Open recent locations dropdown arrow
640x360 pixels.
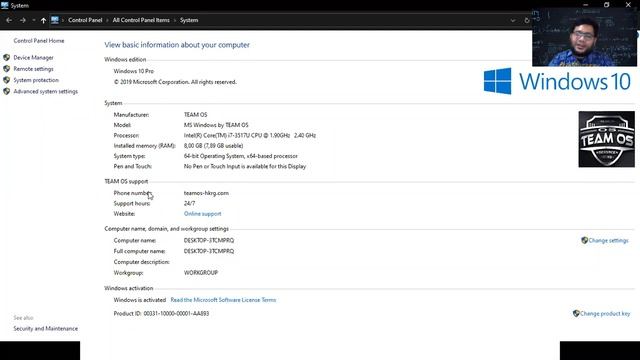[x=33, y=20]
